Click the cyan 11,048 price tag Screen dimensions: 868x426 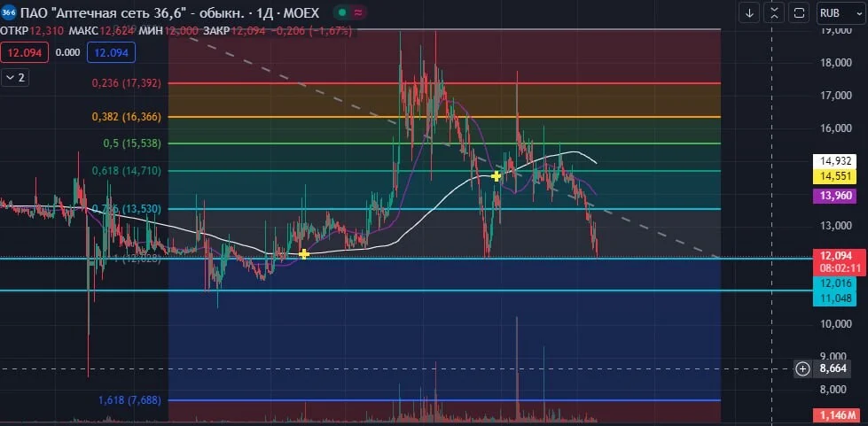click(x=834, y=298)
